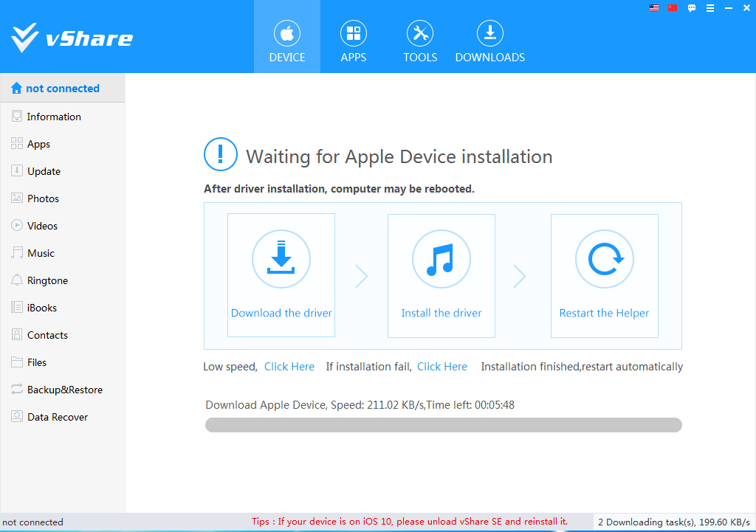Click the Restart the Helper refresh icon
Image resolution: width=756 pixels, height=532 pixels.
(604, 259)
